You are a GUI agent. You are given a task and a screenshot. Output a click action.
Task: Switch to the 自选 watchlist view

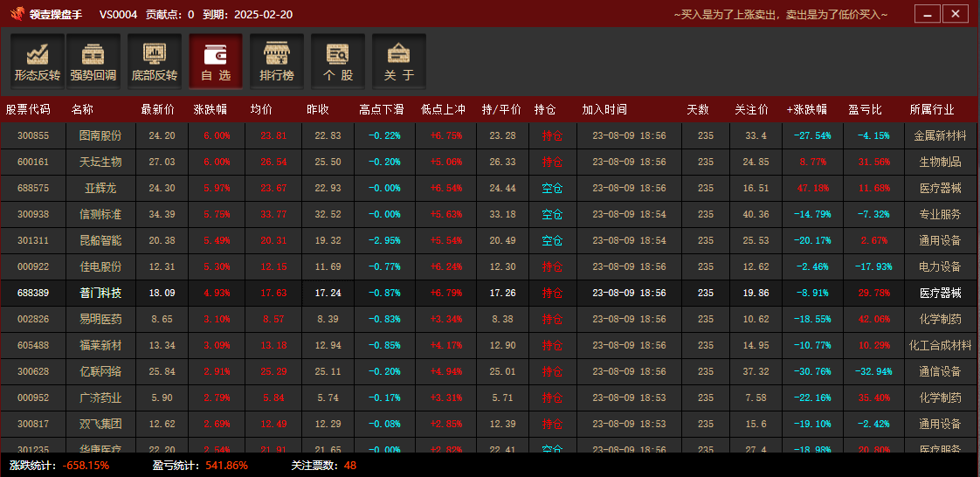tap(216, 61)
